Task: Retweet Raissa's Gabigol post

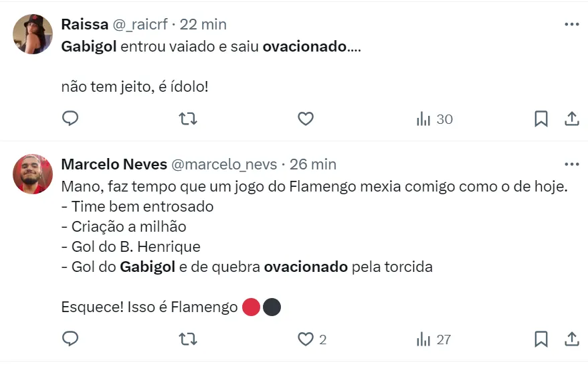Action: point(189,119)
